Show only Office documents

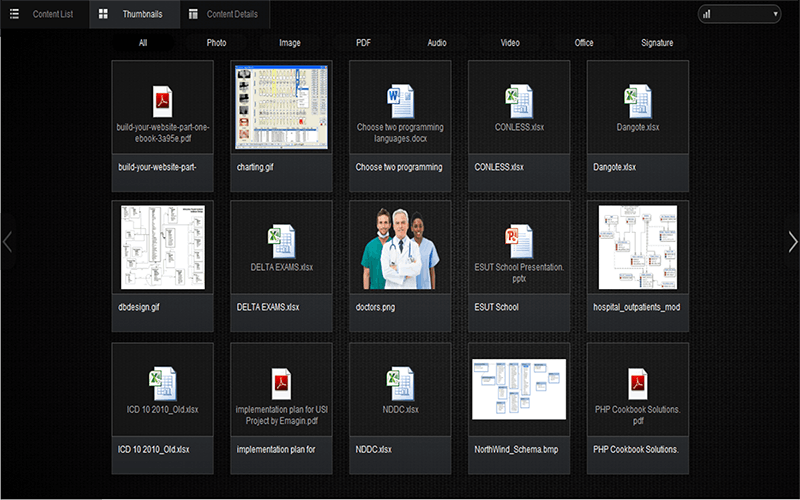click(584, 43)
